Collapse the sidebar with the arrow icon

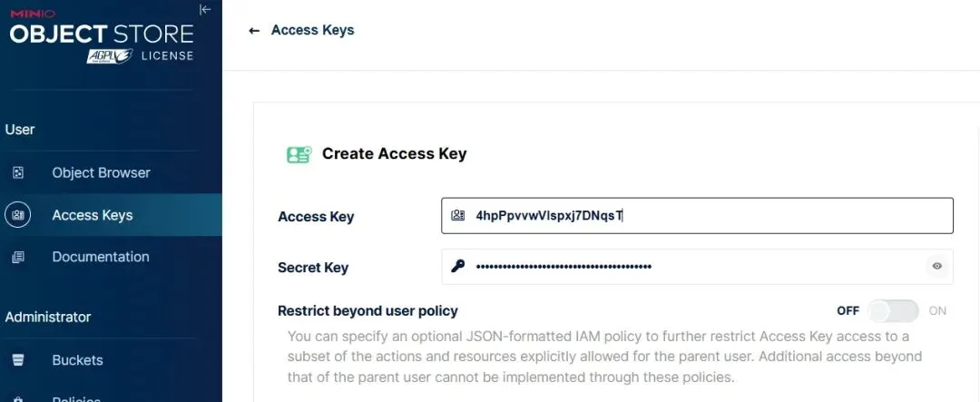click(x=205, y=10)
